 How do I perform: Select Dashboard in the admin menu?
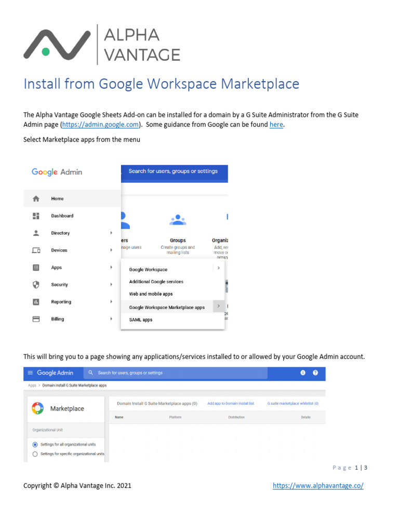point(72,216)
